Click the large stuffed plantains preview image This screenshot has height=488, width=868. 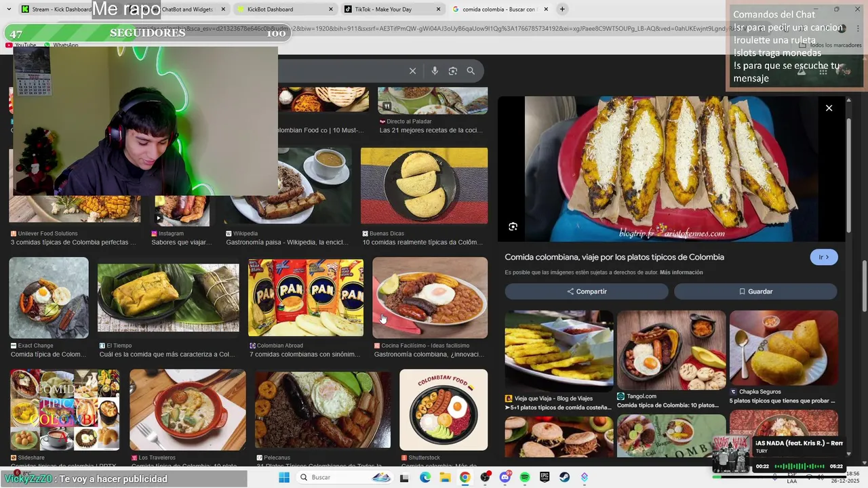[x=671, y=169]
